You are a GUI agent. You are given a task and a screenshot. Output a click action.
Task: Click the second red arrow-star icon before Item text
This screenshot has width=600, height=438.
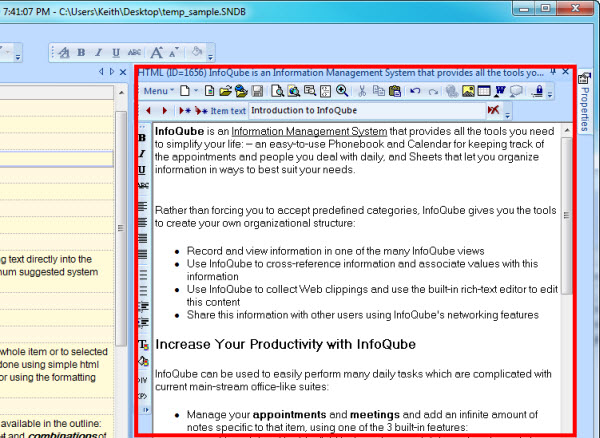[201, 111]
